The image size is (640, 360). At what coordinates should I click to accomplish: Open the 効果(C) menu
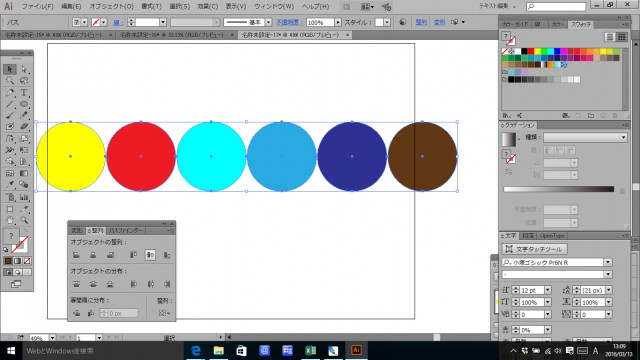tap(207, 7)
